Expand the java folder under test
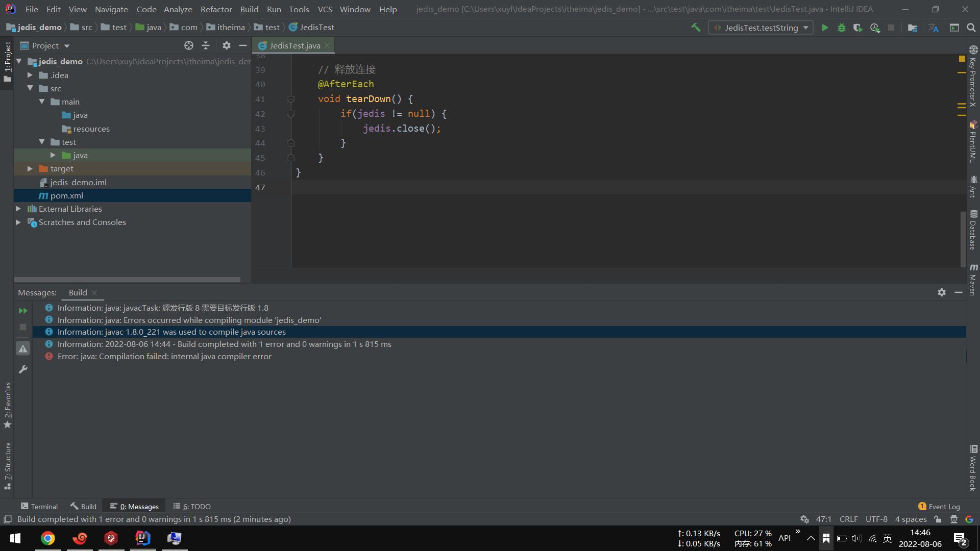 53,155
